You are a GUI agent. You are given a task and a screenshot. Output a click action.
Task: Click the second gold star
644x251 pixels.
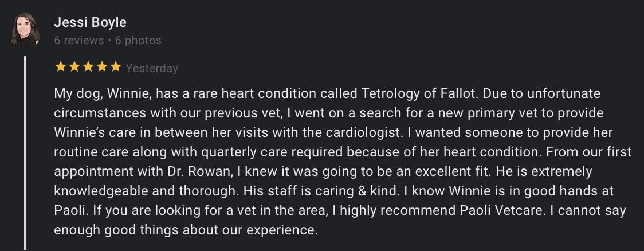coord(74,66)
